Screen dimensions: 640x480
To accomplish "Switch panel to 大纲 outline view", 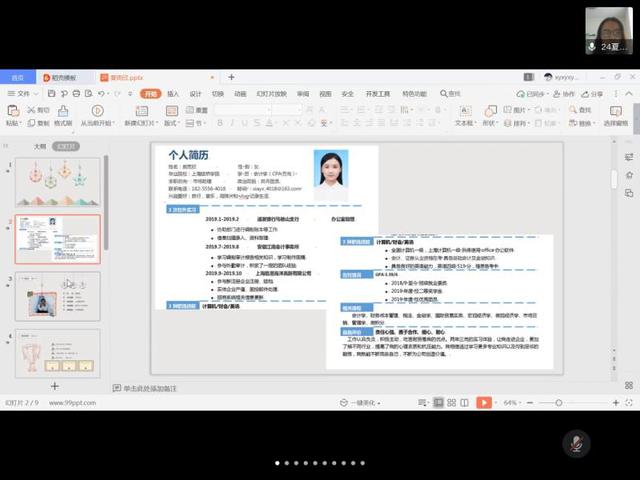I will (x=40, y=146).
